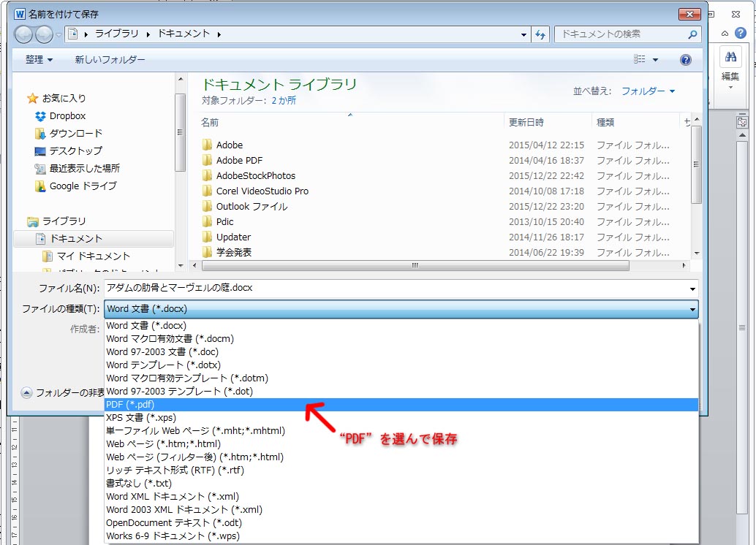Choose XPS 文書 (*.xps) file type
This screenshot has width=756, height=545.
click(401, 418)
